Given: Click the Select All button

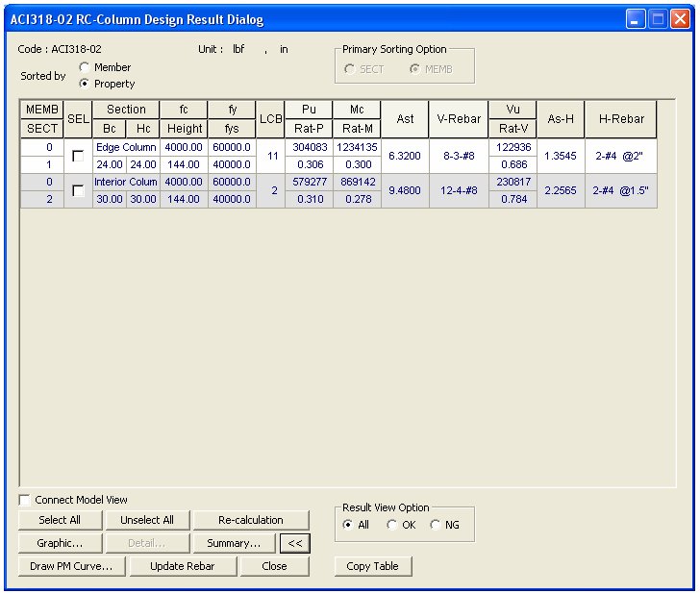Looking at the screenshot, I should 60,520.
